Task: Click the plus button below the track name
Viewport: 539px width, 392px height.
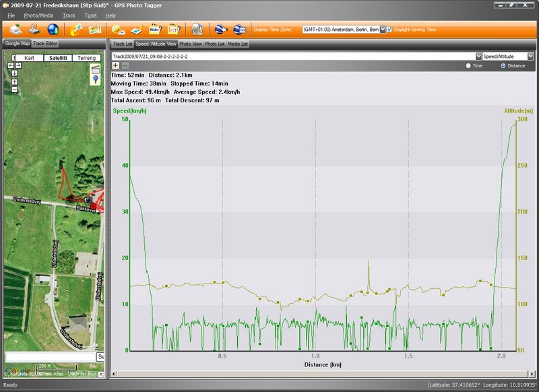Action: click(x=116, y=65)
